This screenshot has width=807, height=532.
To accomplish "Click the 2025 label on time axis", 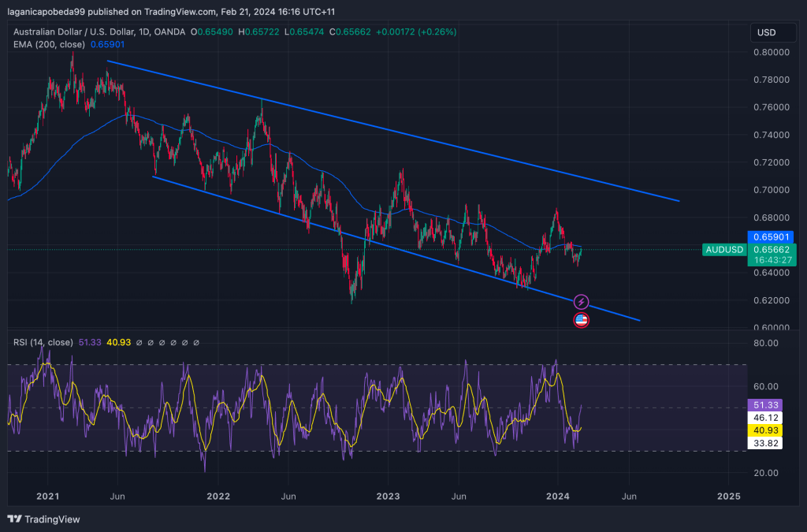I will click(729, 497).
